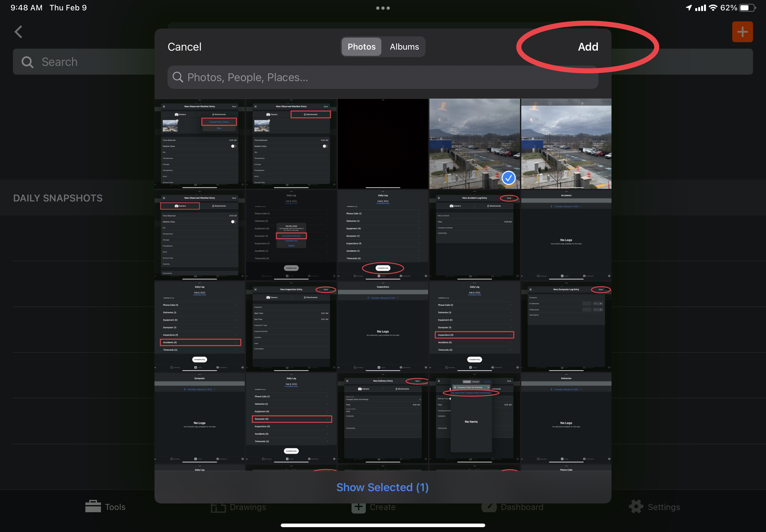Select the all-black photo thumbnail
The height and width of the screenshot is (532, 766).
click(x=383, y=144)
